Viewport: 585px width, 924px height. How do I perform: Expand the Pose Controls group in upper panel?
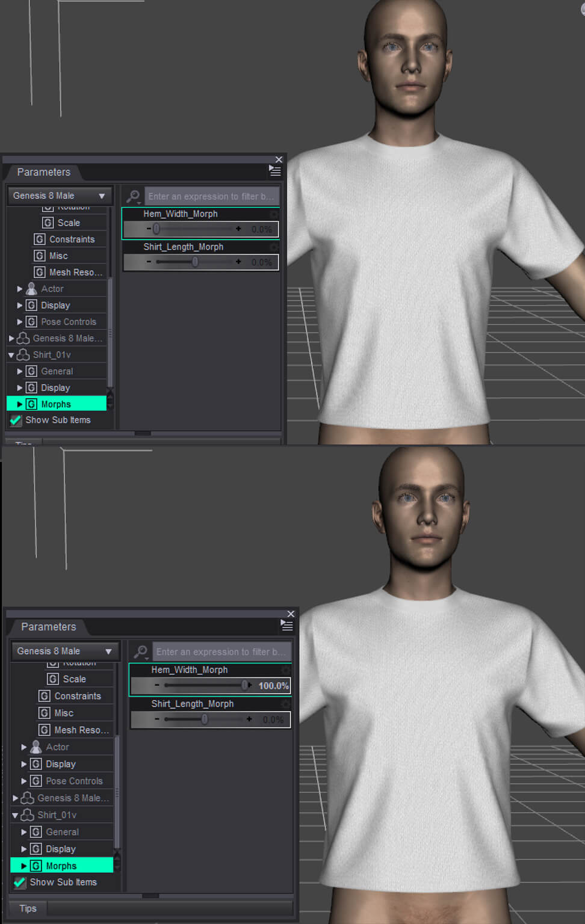click(x=20, y=322)
